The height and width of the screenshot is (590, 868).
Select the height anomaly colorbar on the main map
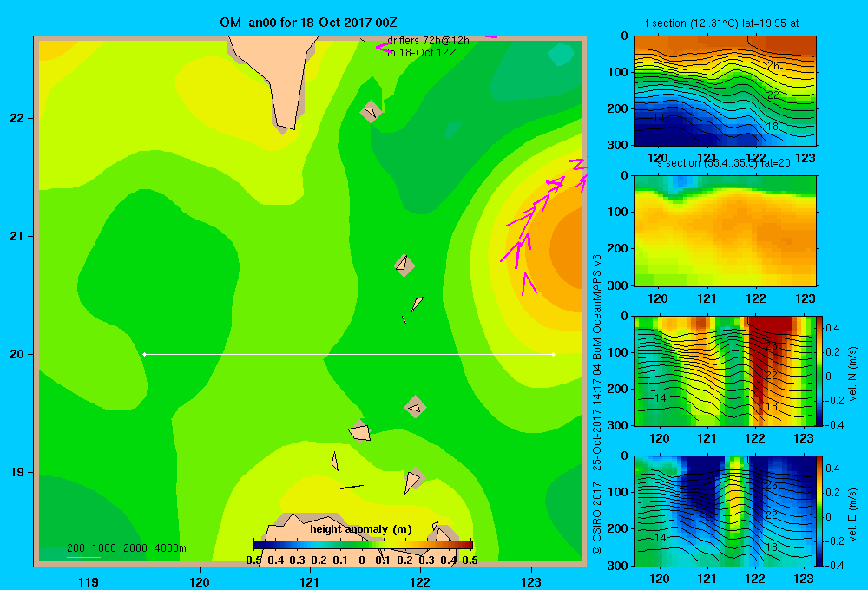pyautogui.click(x=363, y=545)
